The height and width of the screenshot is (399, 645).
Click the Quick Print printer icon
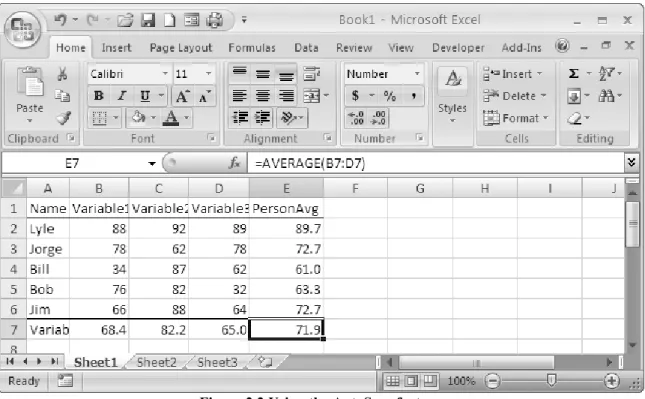point(214,20)
